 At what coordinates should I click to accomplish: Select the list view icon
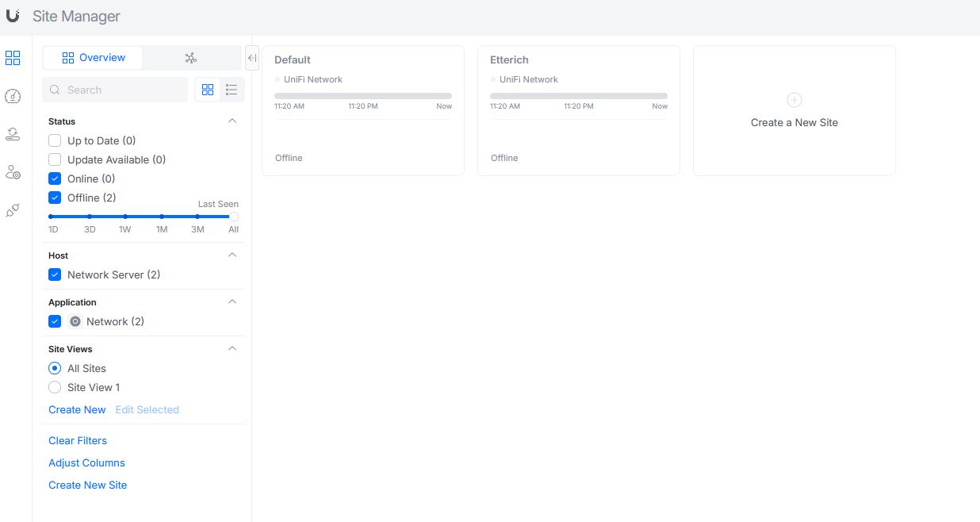[232, 90]
